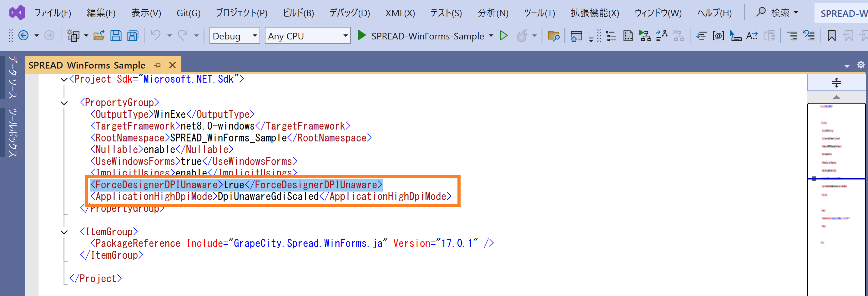Click the green indent lines icon

pyautogui.click(x=792, y=36)
